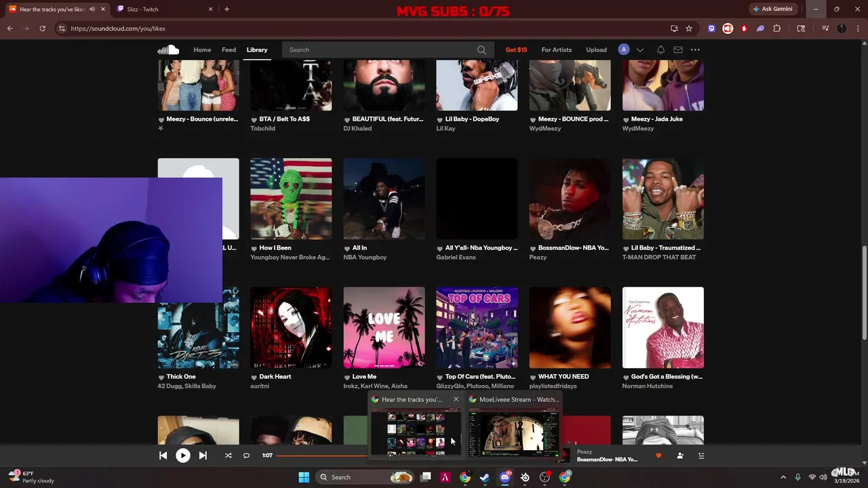Open the next-up queue icon
Image resolution: width=868 pixels, height=488 pixels.
701,455
